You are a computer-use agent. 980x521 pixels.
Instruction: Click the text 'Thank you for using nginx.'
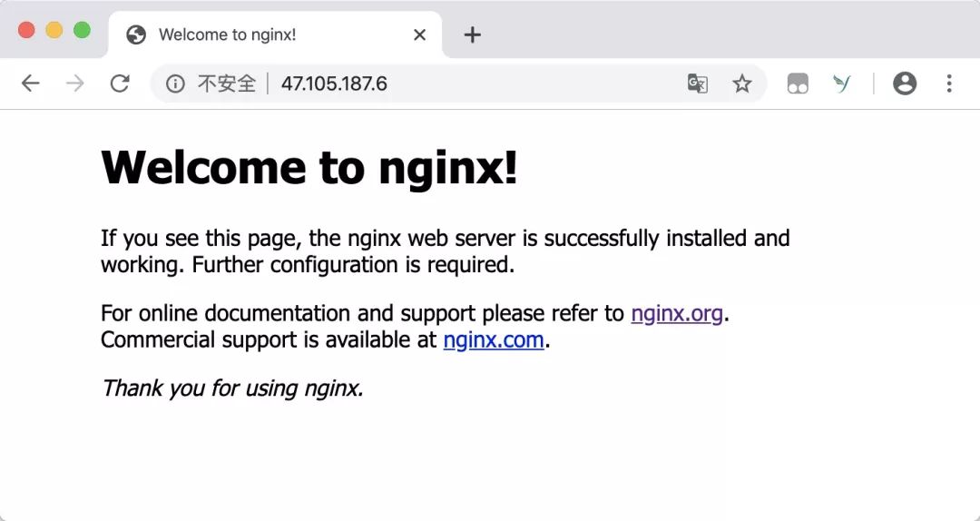[232, 388]
